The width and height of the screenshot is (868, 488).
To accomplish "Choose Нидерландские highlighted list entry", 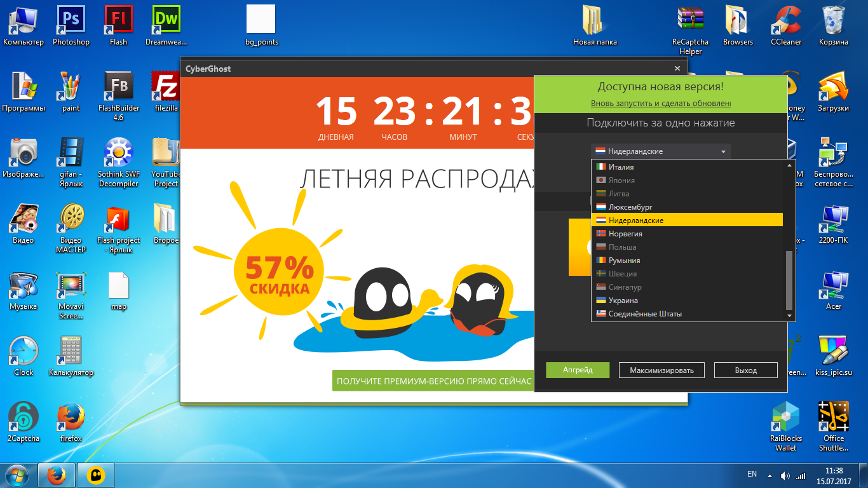I will tap(687, 220).
